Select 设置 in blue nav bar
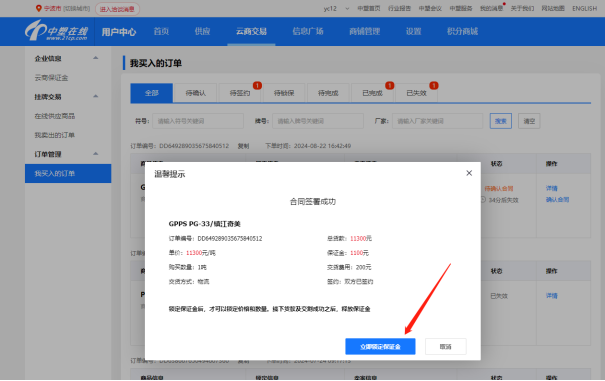 [413, 31]
